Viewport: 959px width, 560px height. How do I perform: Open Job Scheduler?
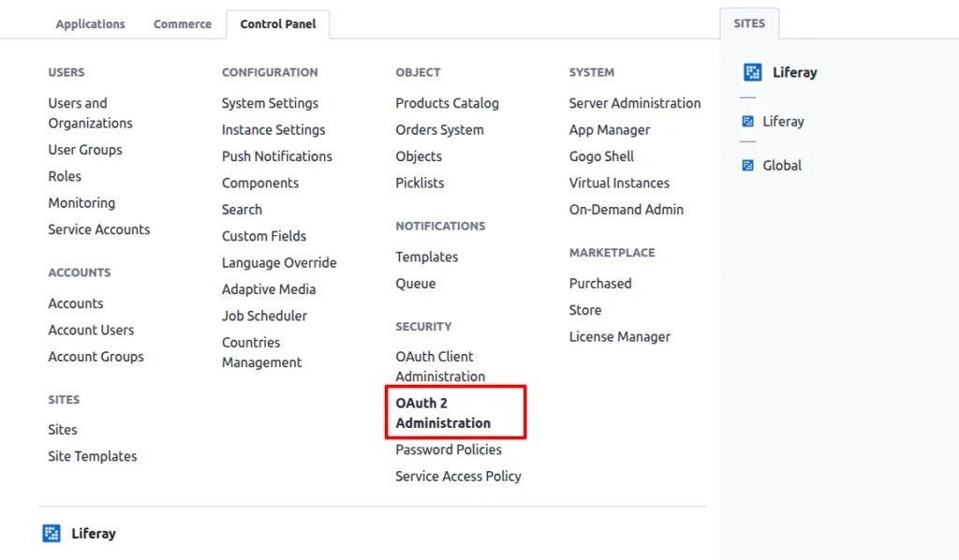pyautogui.click(x=264, y=317)
